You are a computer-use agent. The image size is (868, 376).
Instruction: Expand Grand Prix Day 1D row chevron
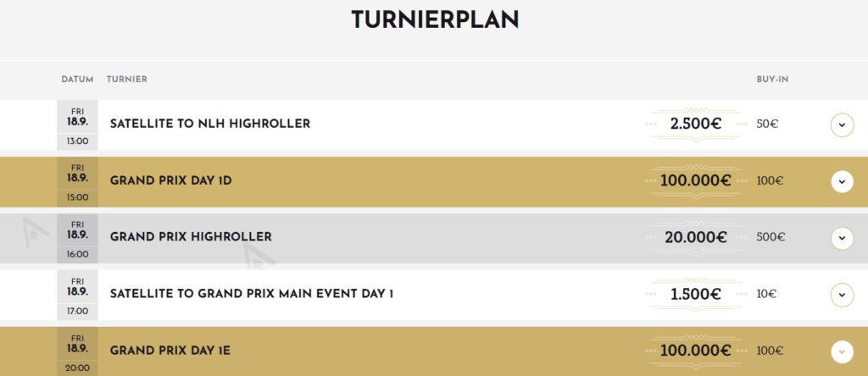842,181
